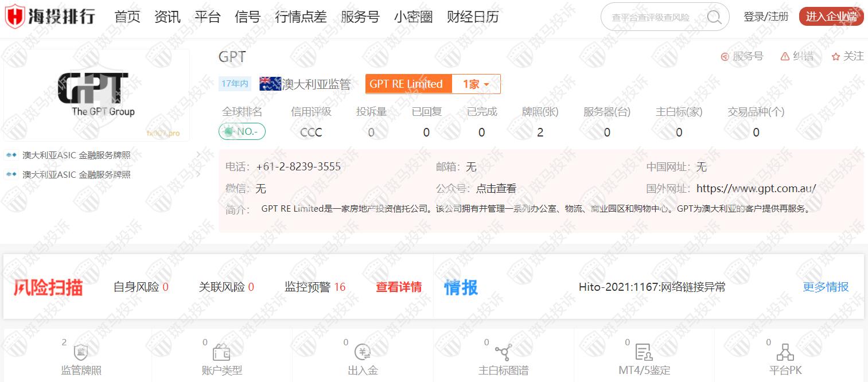Click 更多情报 link
This screenshot has width=868, height=382.
826,287
